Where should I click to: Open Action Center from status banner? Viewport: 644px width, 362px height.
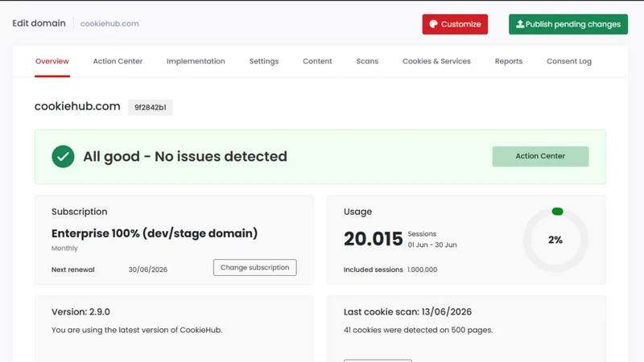click(x=540, y=156)
